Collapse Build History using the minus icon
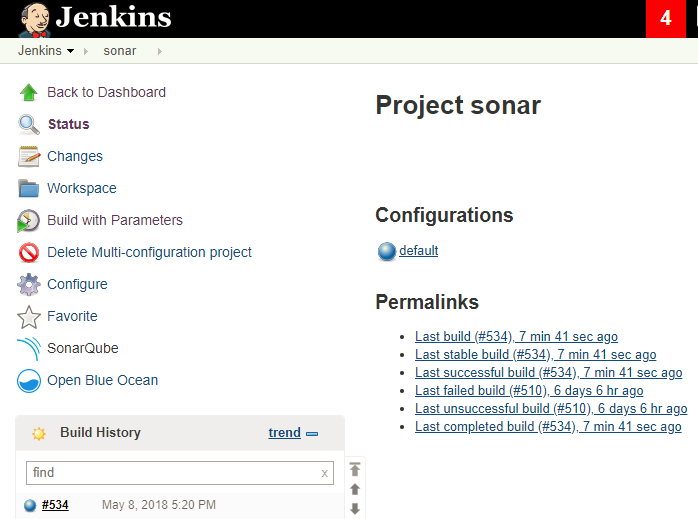This screenshot has width=698, height=519. click(312, 434)
